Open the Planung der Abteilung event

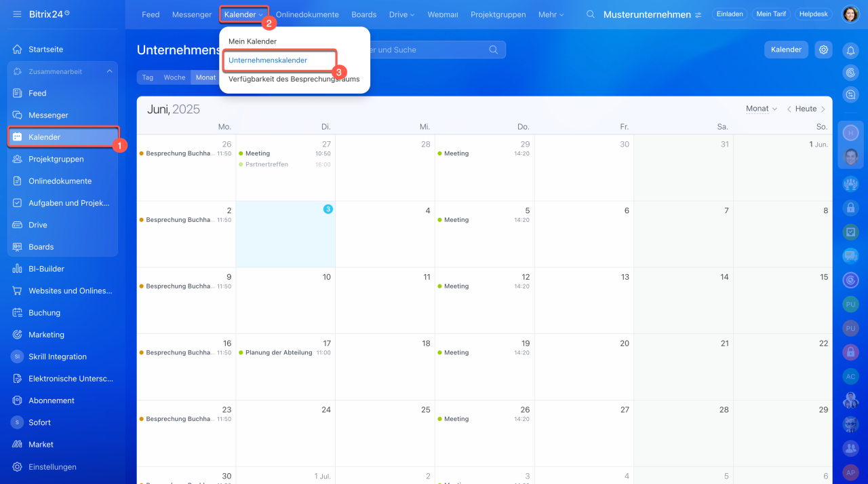coord(285,353)
